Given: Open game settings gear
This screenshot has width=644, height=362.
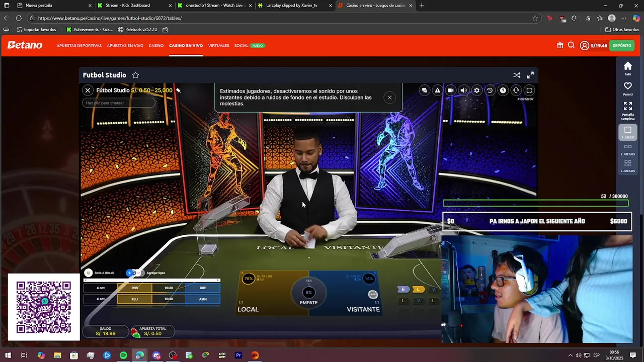Looking at the screenshot, I should coord(476,90).
